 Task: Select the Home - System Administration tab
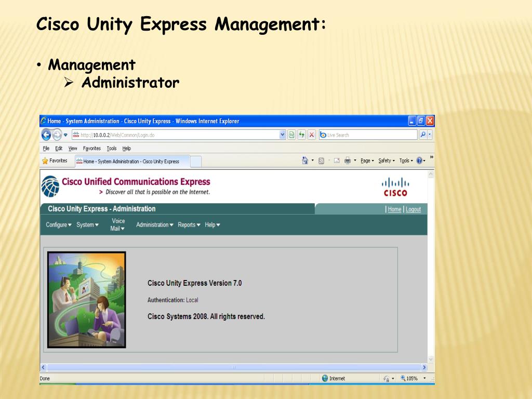click(132, 162)
